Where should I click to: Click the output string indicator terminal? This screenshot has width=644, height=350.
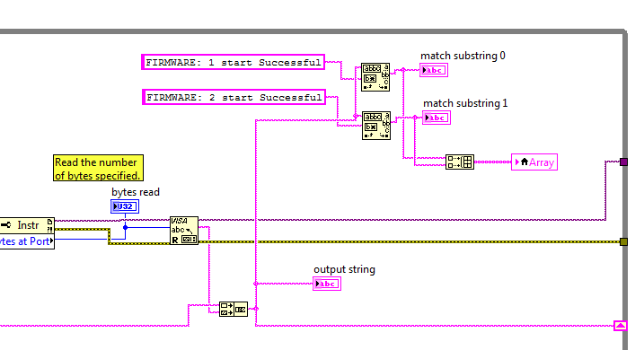tap(327, 284)
